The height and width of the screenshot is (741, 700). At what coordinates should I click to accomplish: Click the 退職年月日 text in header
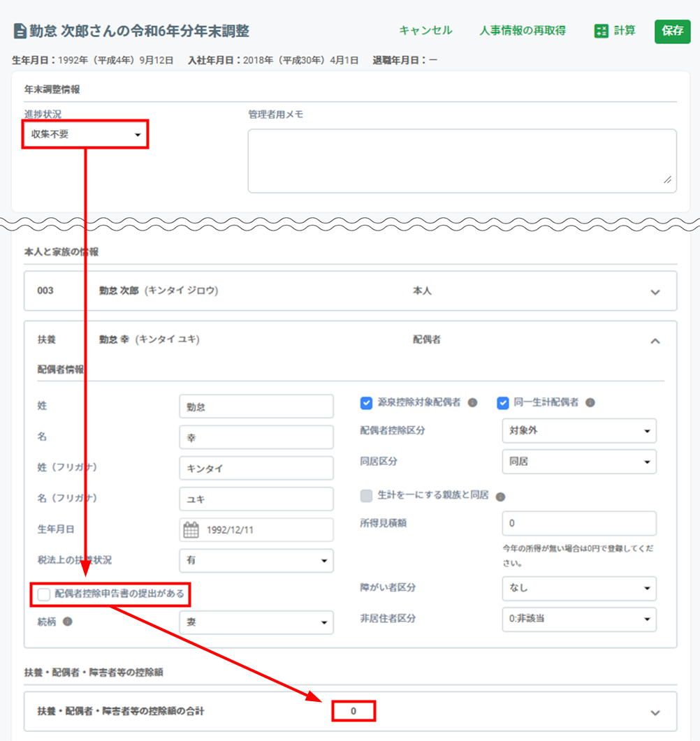click(404, 61)
